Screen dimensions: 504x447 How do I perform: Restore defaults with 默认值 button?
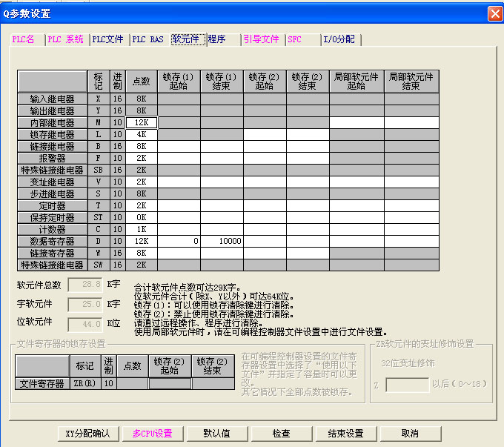pyautogui.click(x=216, y=434)
